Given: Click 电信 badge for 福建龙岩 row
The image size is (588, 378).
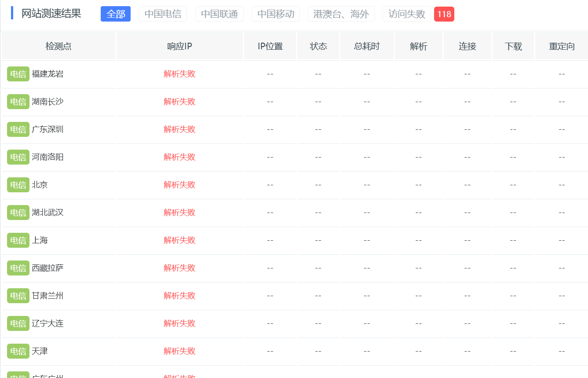Looking at the screenshot, I should pos(18,74).
